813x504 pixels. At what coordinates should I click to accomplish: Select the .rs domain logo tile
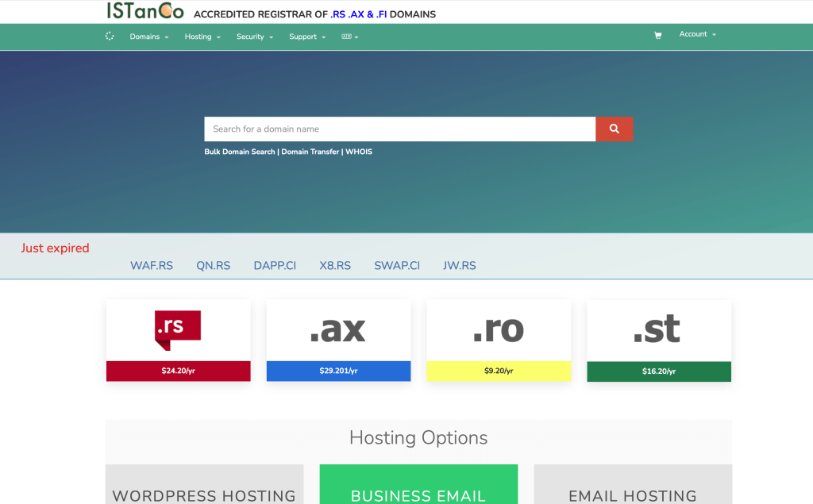(178, 330)
